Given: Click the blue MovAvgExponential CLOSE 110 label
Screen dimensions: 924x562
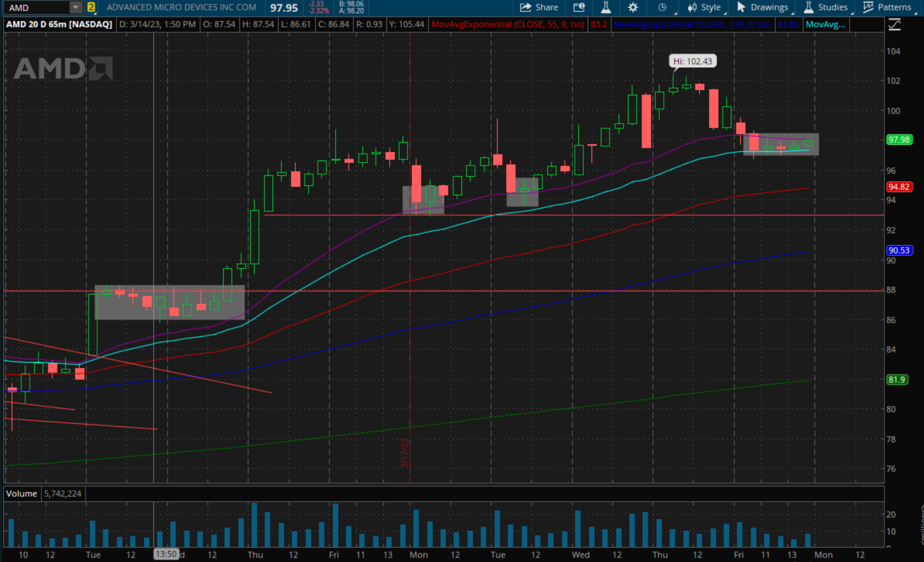Looking at the screenshot, I should 692,24.
